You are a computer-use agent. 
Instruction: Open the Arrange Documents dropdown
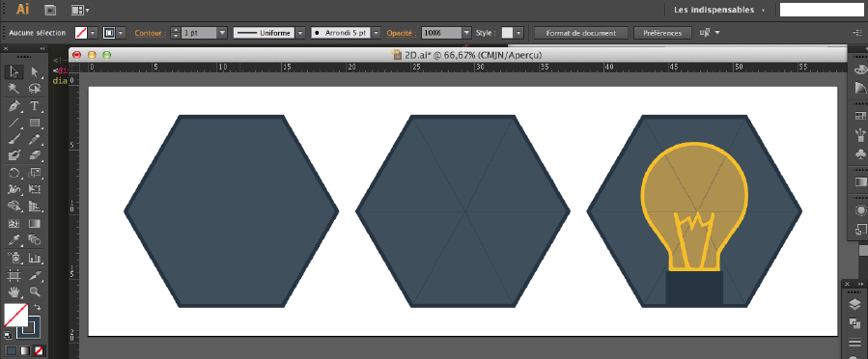[x=80, y=10]
